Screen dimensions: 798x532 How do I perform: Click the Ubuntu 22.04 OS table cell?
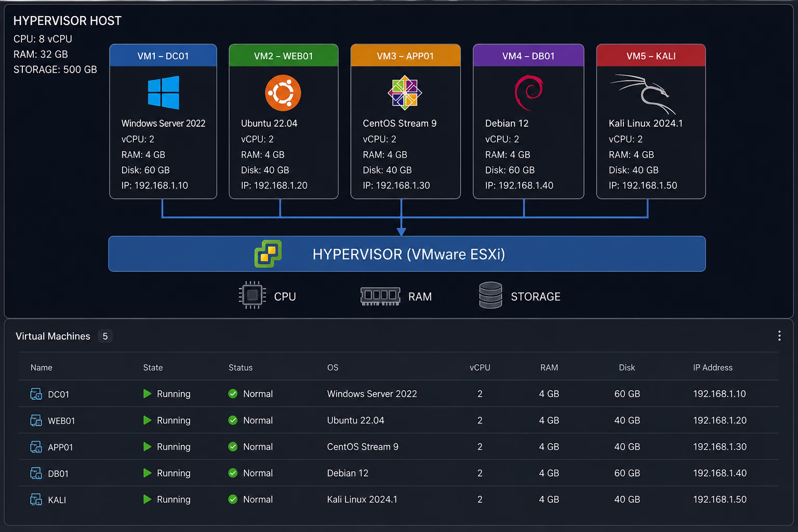tap(356, 420)
